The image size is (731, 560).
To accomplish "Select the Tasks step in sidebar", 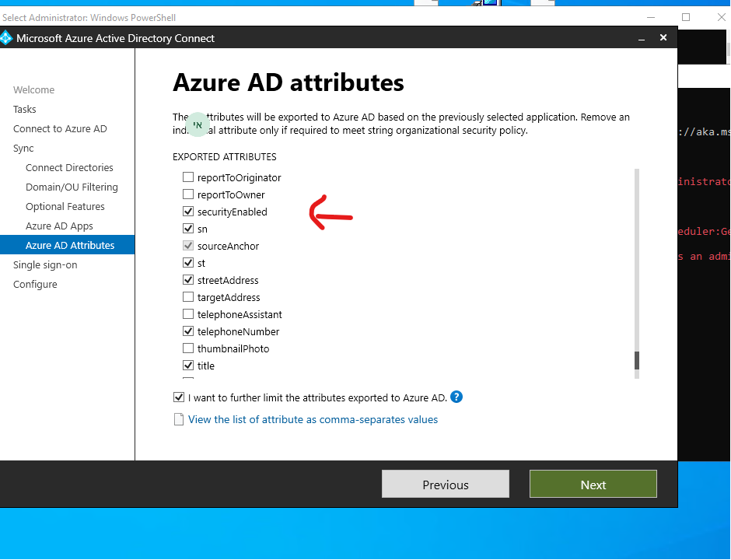I will [x=24, y=109].
